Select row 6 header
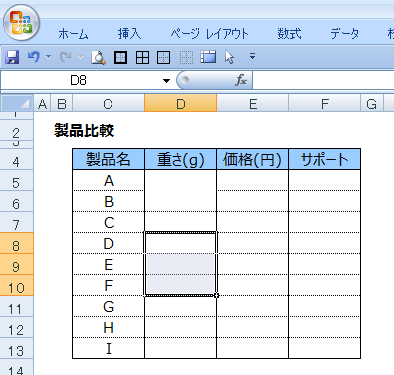 (x=16, y=201)
